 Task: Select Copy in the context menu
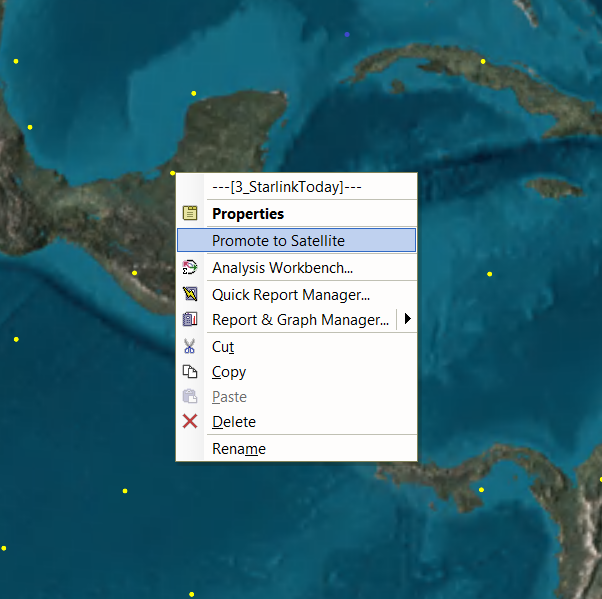(x=296, y=372)
